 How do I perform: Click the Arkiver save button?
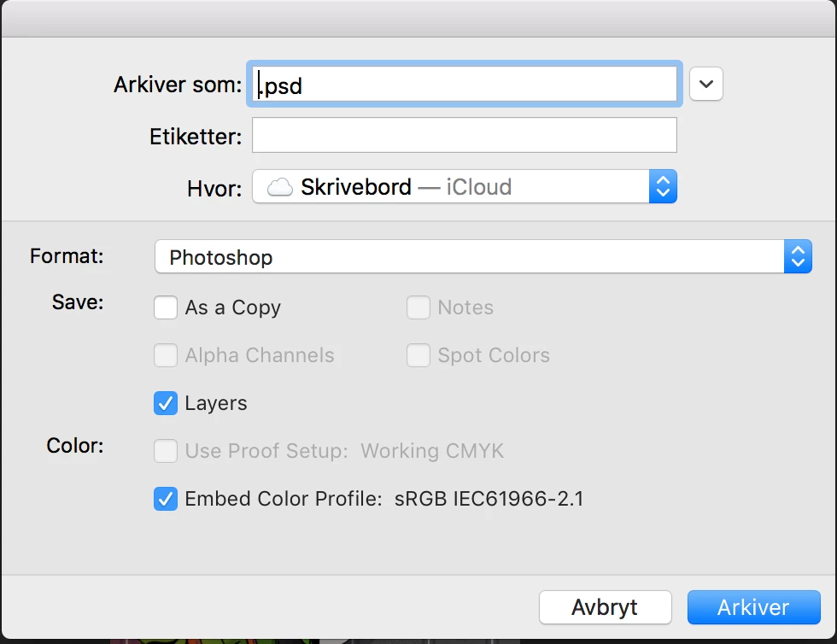pos(753,607)
